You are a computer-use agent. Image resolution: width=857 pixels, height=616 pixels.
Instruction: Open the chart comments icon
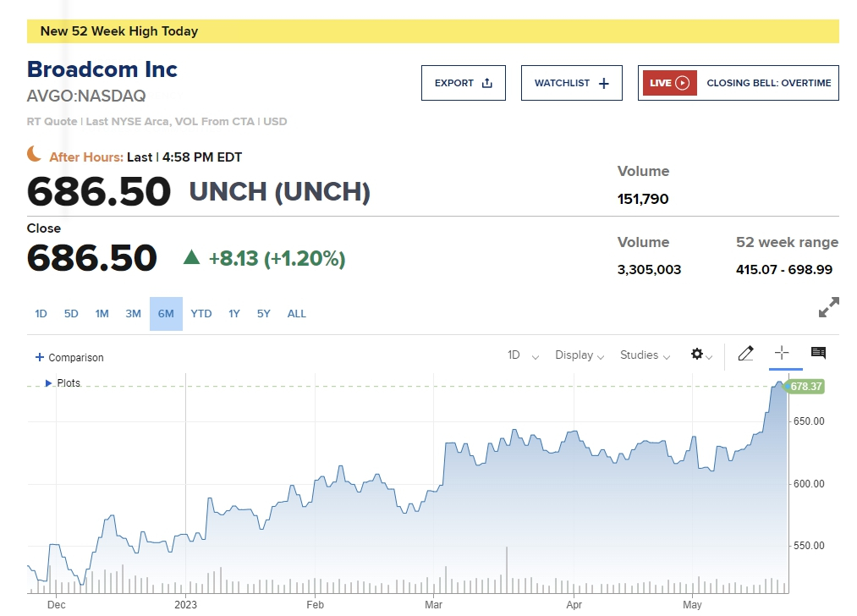click(x=818, y=354)
